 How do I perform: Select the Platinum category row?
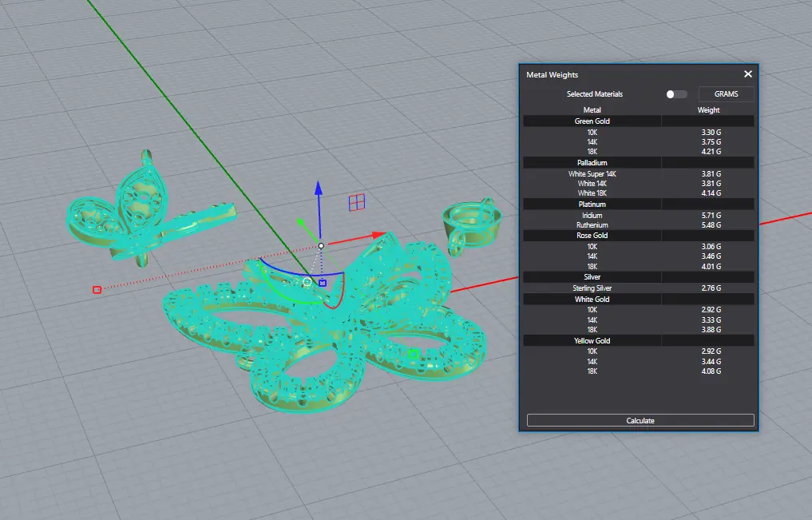(x=639, y=204)
